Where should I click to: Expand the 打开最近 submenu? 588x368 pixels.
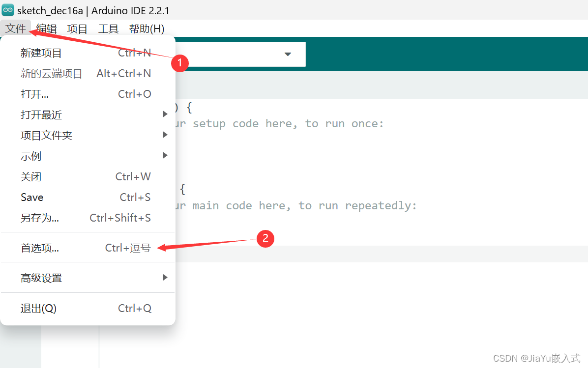88,114
